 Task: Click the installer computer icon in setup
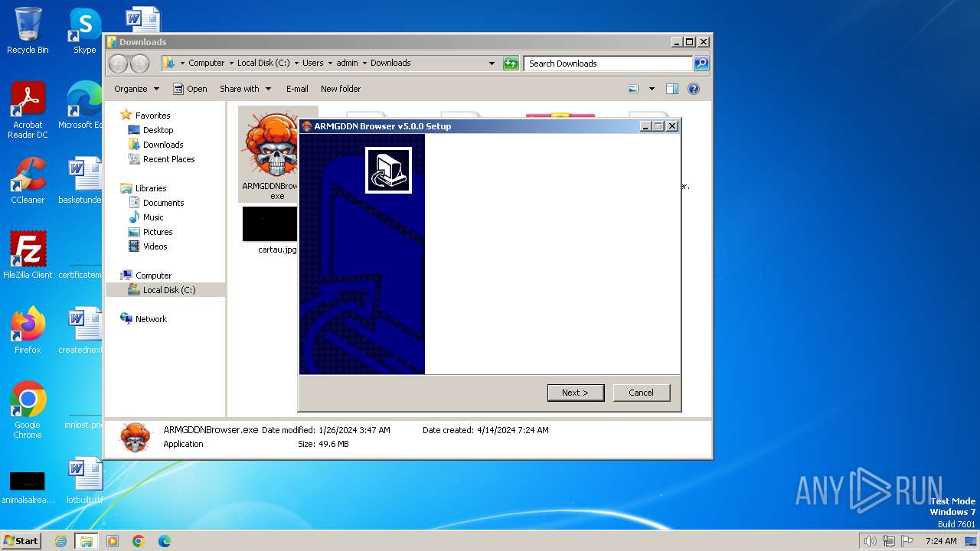coord(388,171)
